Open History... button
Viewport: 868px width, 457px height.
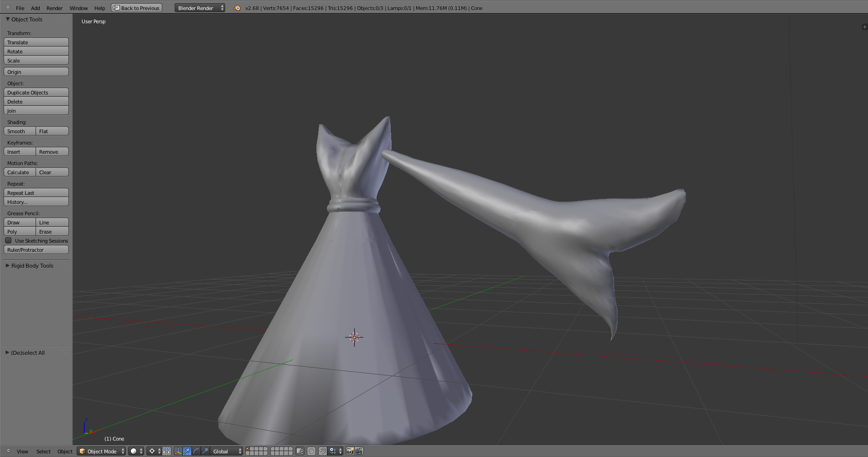click(36, 202)
